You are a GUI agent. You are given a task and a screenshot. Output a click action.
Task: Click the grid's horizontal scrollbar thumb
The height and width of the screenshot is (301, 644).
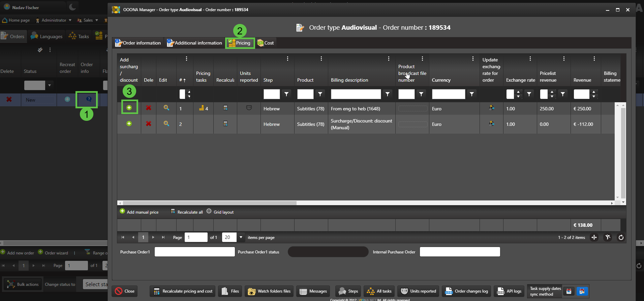[x=209, y=203]
